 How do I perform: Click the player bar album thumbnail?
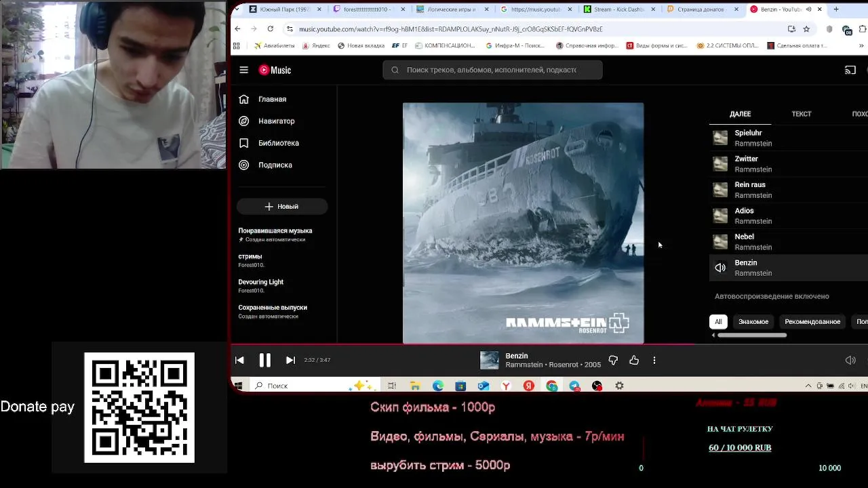489,360
